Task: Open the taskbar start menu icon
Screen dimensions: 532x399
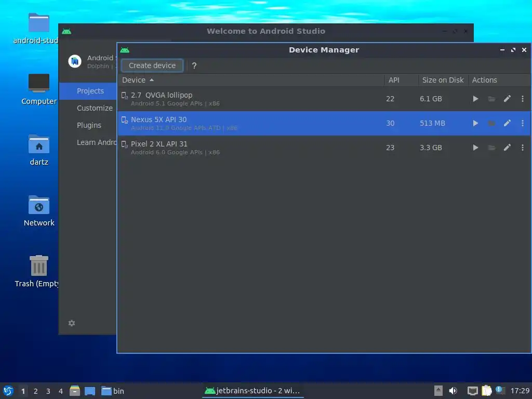Action: point(8,391)
